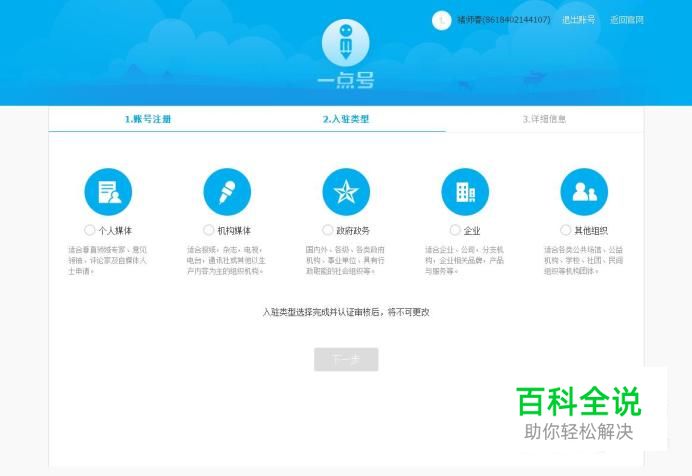
Task: Click the 个人媒体 description text
Action: pos(107,260)
